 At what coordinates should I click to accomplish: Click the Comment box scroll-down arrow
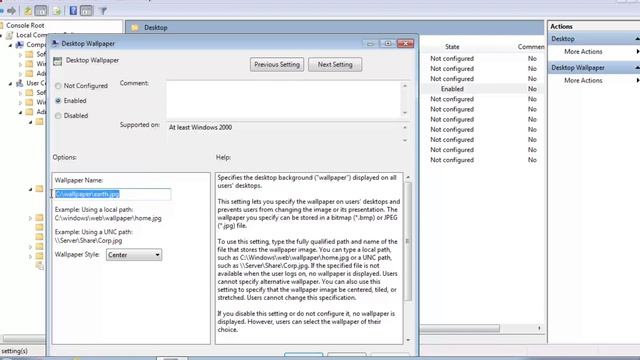pyautogui.click(x=405, y=113)
